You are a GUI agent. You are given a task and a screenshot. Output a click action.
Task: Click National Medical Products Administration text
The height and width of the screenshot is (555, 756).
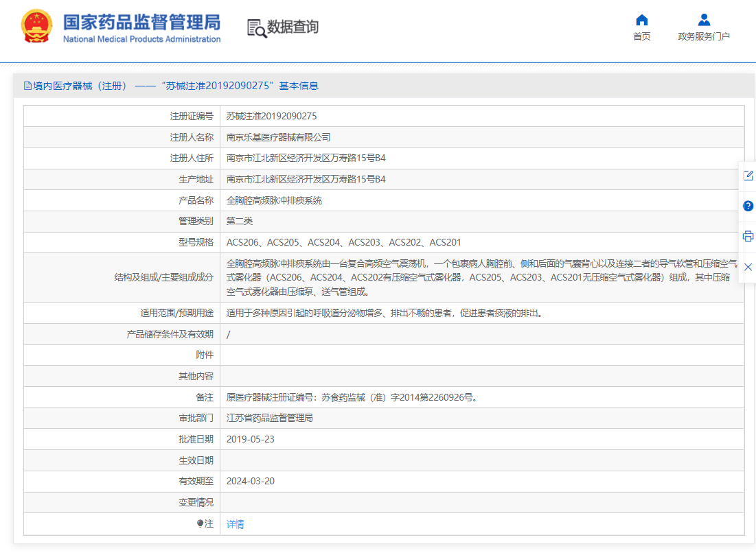(x=141, y=39)
